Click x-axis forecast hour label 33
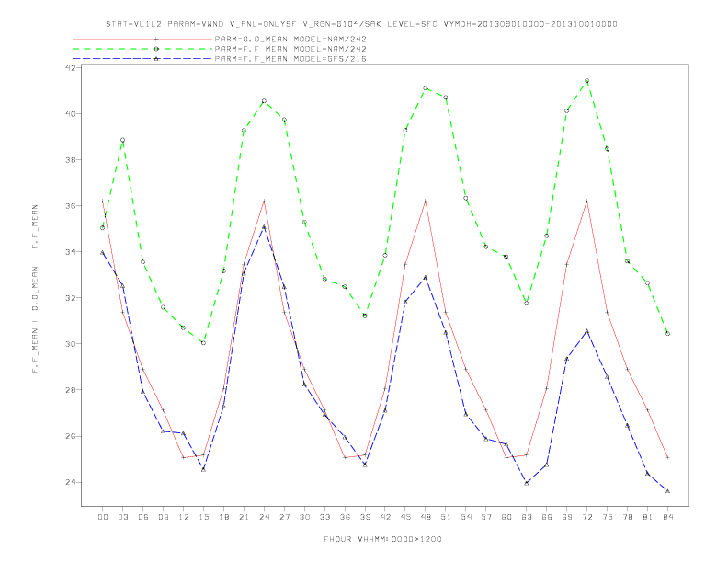This screenshot has height=563, width=728. point(324,517)
